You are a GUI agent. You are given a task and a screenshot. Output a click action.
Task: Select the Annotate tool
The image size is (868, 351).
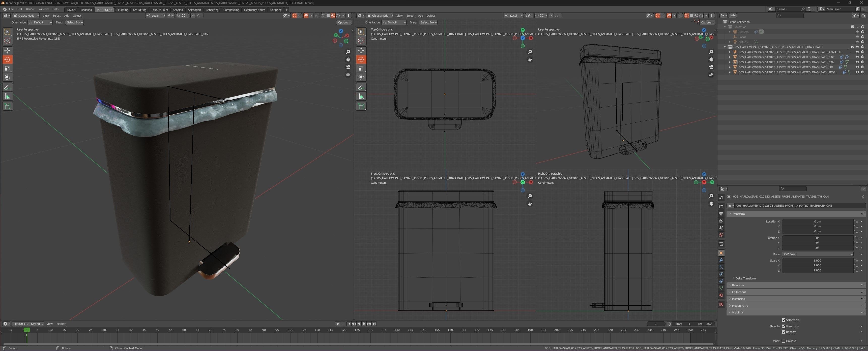(7, 87)
